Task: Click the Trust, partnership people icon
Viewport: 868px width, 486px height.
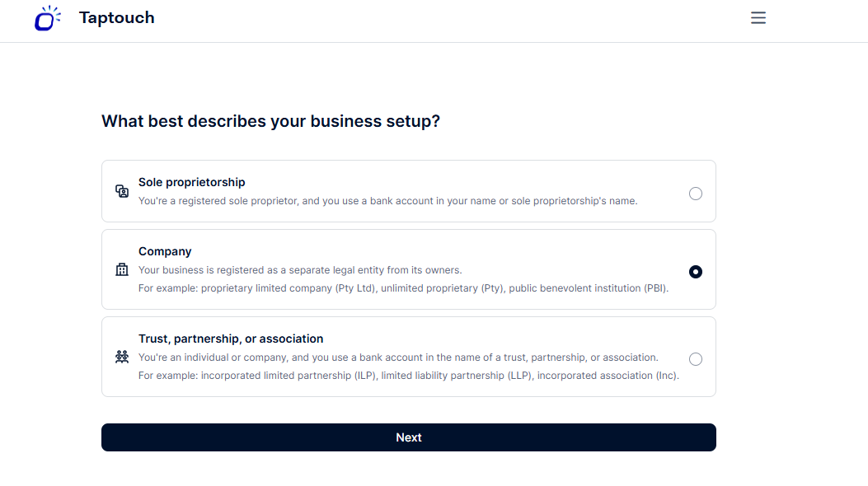Action: pyautogui.click(x=122, y=357)
